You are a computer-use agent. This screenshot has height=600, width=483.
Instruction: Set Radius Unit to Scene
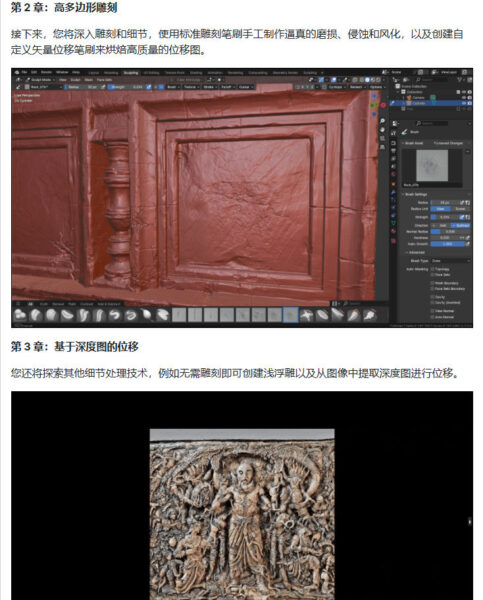[460, 209]
